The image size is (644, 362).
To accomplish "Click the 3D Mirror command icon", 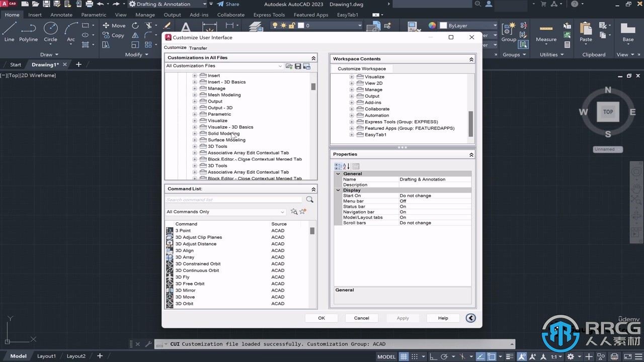I will pyautogui.click(x=170, y=291).
